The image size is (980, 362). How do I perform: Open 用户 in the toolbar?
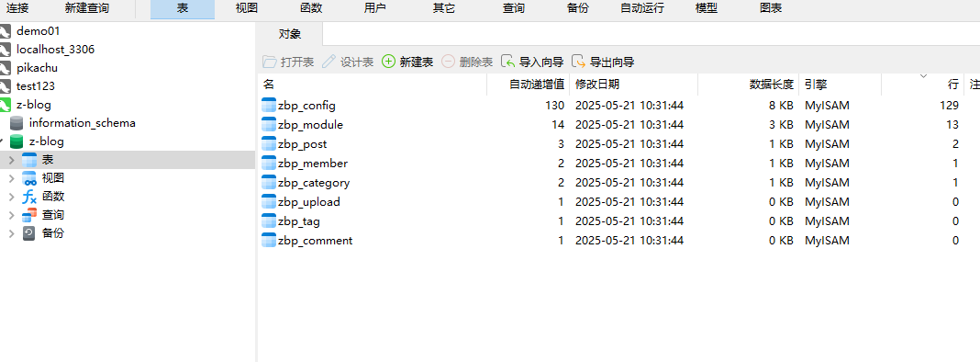click(374, 9)
